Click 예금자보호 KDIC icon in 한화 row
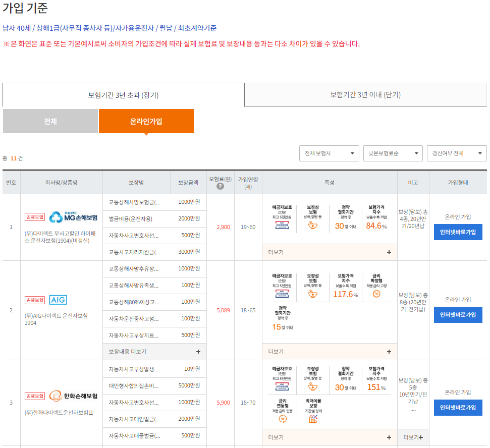This screenshot has width=490, height=448. click(x=282, y=386)
